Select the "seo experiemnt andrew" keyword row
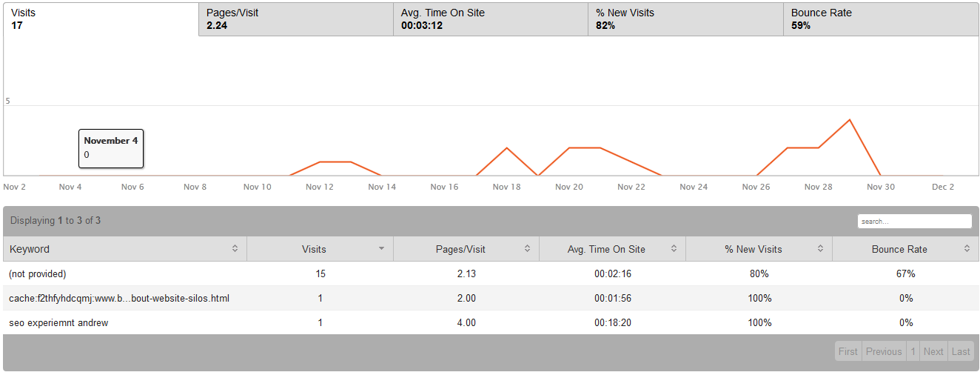Image resolution: width=980 pixels, height=375 pixels. 58,323
